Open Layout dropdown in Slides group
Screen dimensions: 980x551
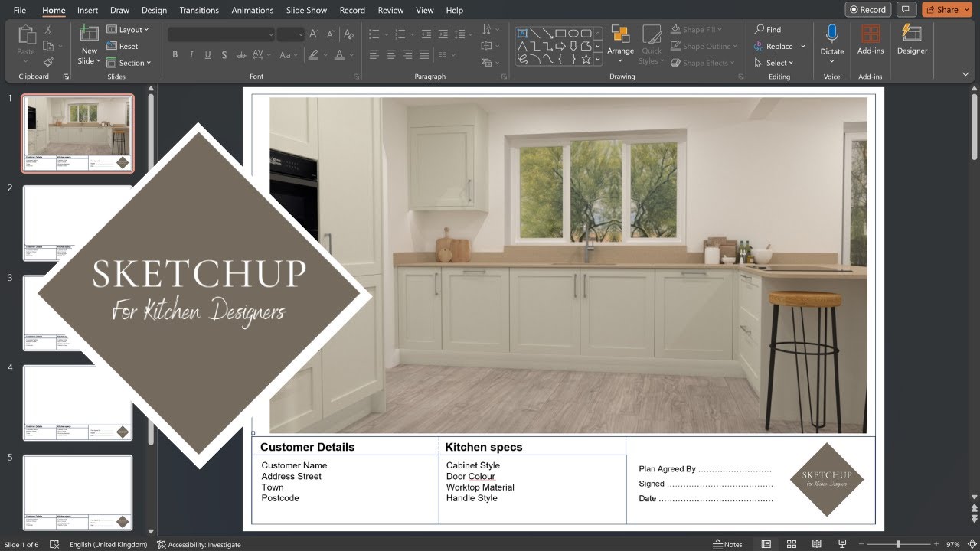128,29
